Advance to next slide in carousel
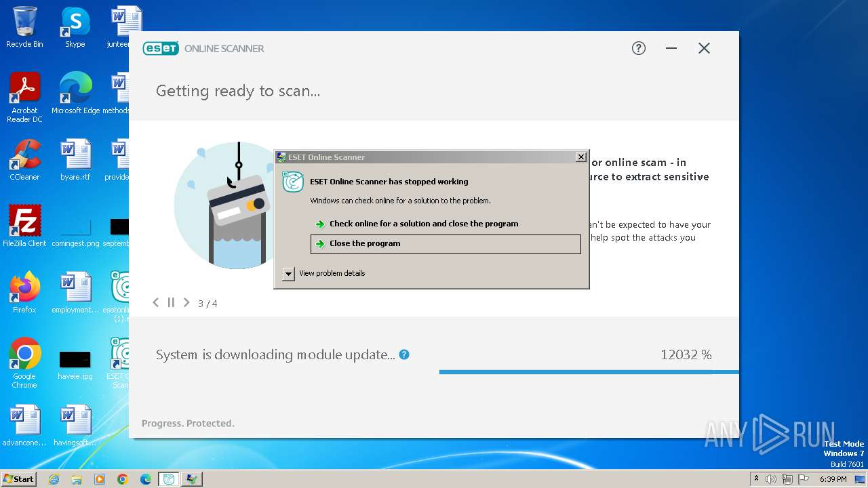868x488 pixels. (186, 303)
